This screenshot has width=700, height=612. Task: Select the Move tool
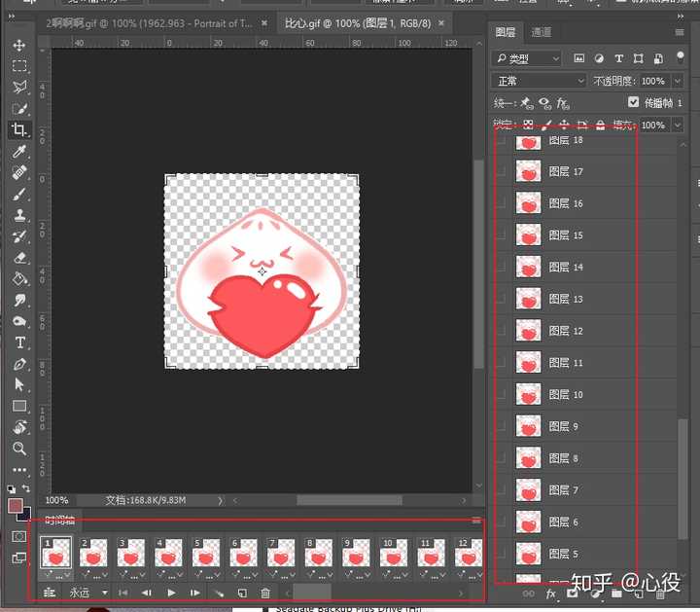19,46
